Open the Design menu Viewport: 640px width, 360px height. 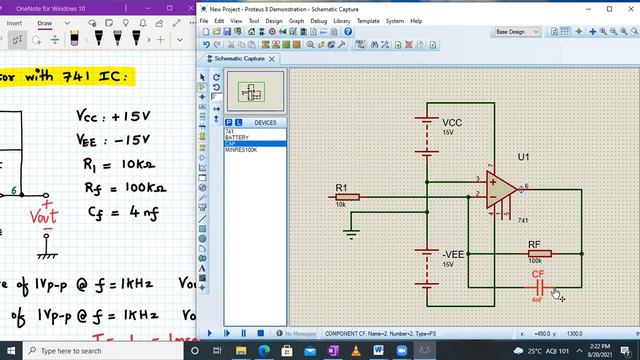coord(274,21)
